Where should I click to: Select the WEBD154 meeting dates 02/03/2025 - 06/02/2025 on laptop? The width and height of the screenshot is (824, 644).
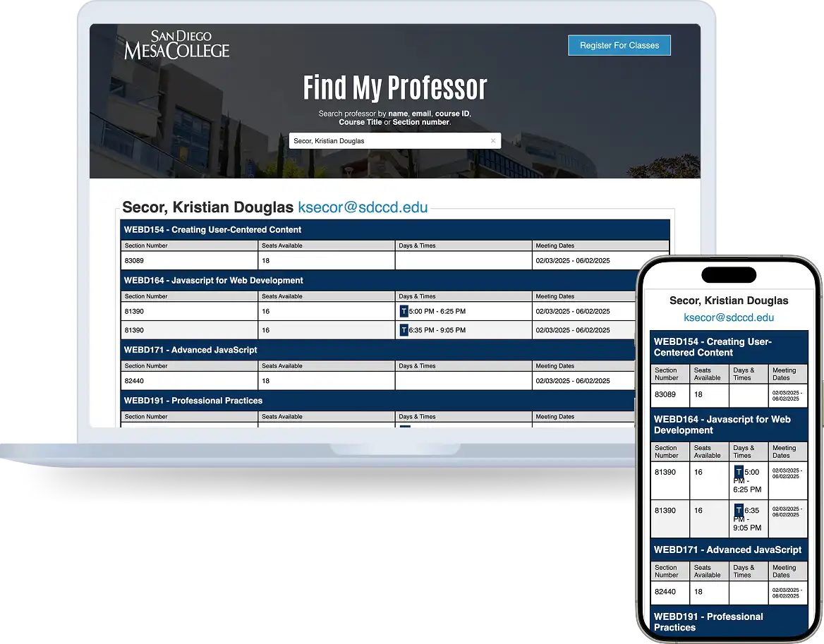573,260
